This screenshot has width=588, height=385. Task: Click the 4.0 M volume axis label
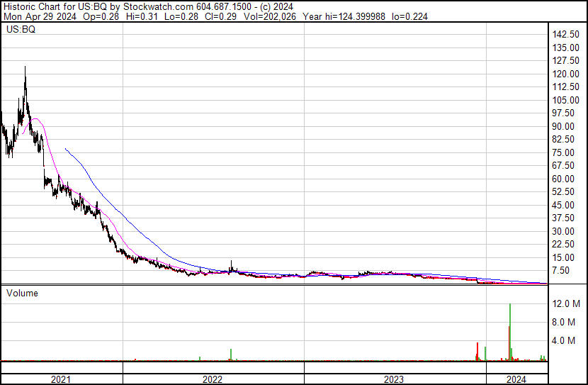coord(567,340)
